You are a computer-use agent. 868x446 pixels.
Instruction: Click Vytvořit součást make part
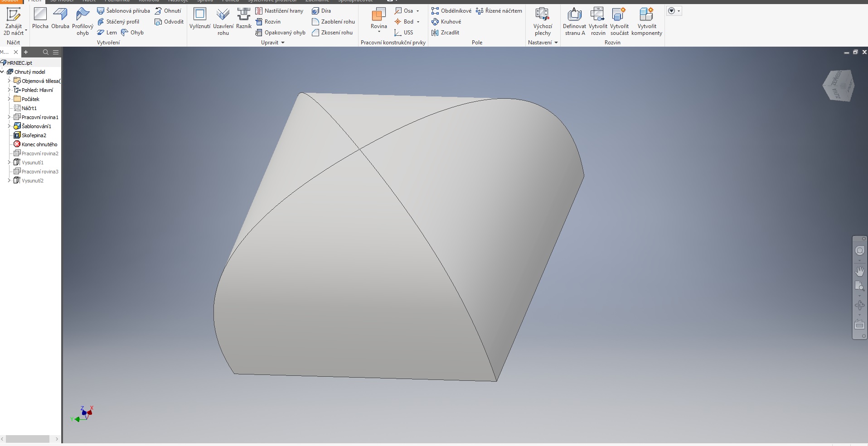(619, 21)
